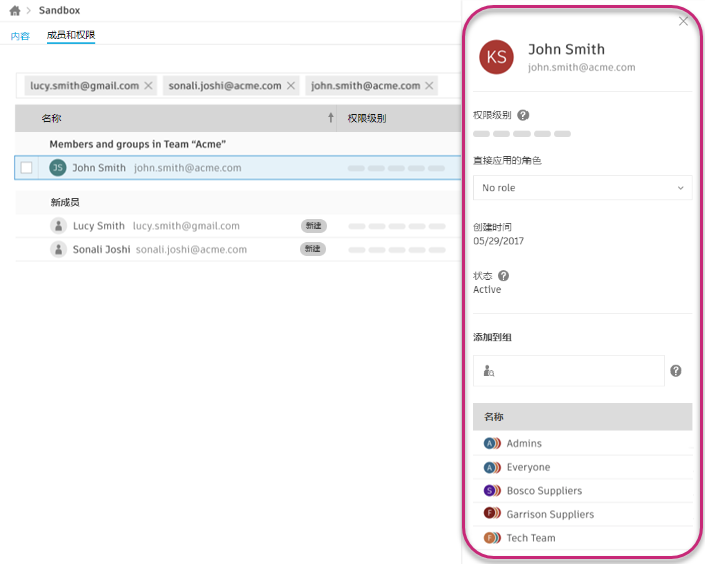The image size is (705, 564).
Task: Click the chevron in No role dropdown
Action: coord(681,188)
